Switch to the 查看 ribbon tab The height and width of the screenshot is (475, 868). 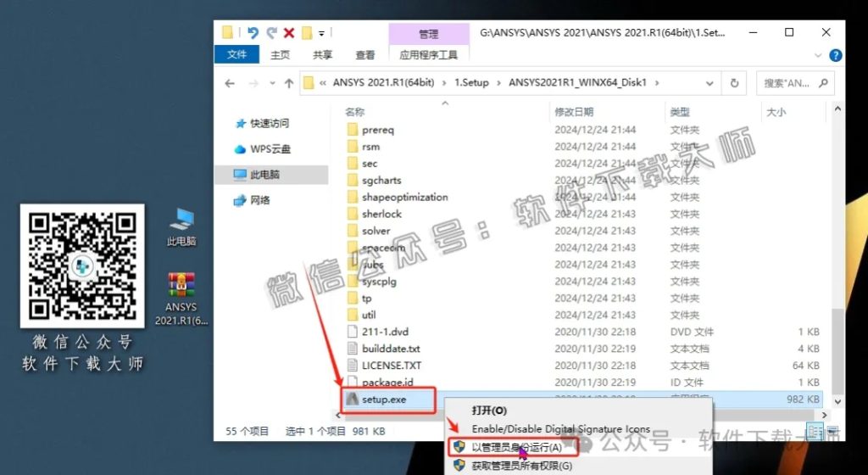pos(364,55)
